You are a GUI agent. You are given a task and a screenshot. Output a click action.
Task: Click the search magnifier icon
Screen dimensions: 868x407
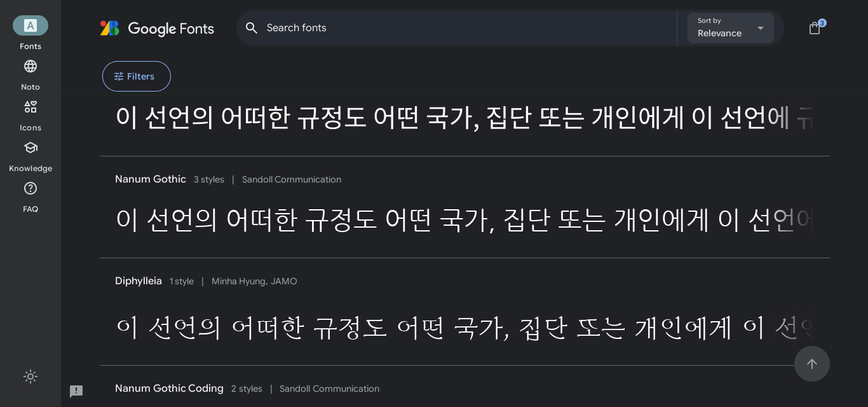(x=252, y=28)
